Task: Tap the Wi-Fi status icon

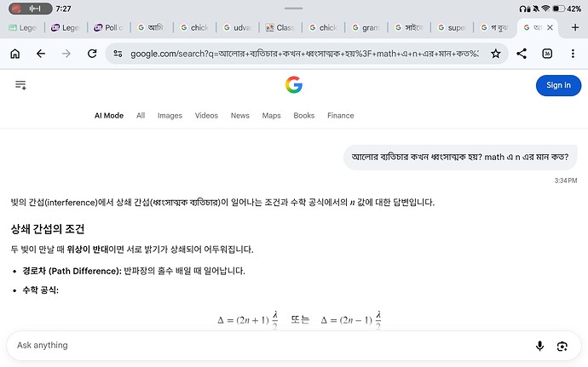Action: coord(545,9)
